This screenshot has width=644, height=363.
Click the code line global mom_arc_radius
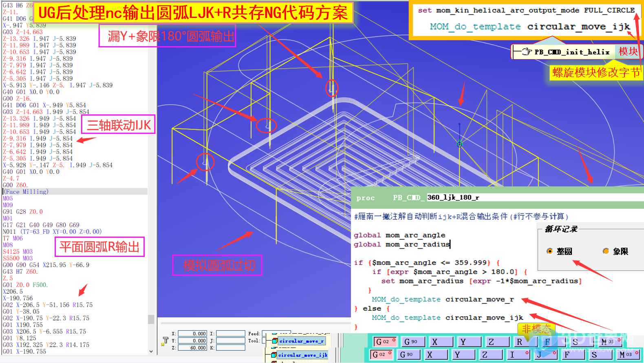point(402,244)
